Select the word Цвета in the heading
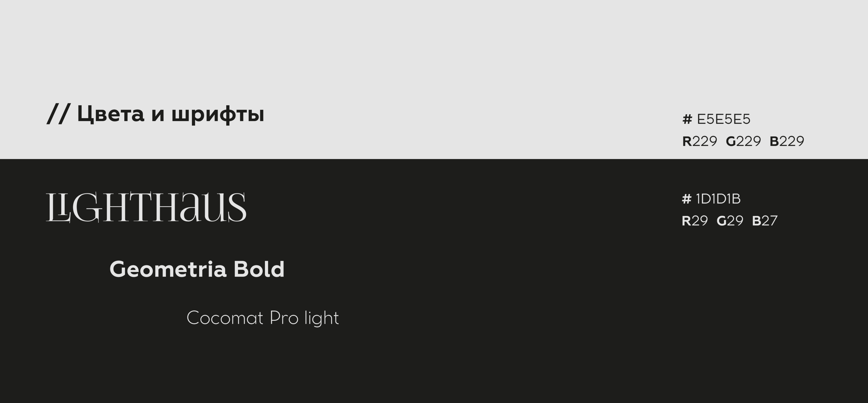 tap(110, 114)
